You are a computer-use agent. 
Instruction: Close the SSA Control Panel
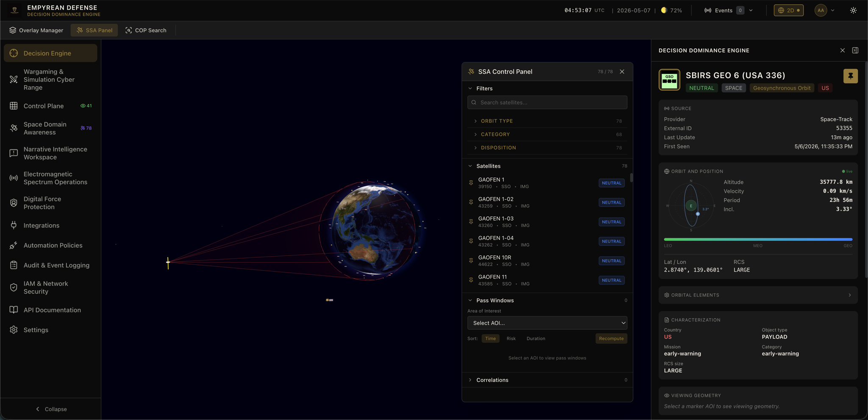[x=622, y=71]
